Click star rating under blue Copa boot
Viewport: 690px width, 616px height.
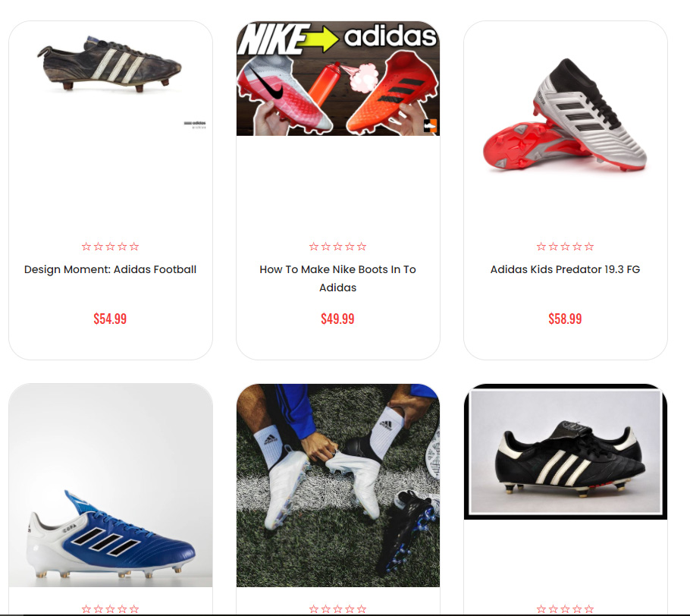coord(110,609)
